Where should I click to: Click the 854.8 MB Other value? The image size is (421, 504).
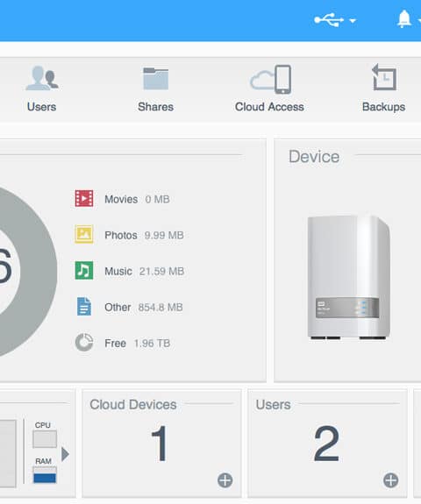click(x=161, y=308)
